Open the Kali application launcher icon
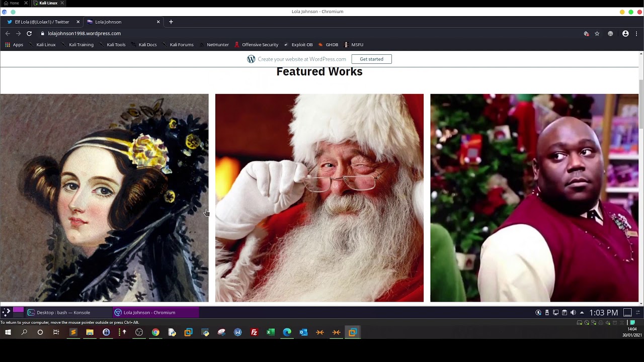 coord(6,312)
